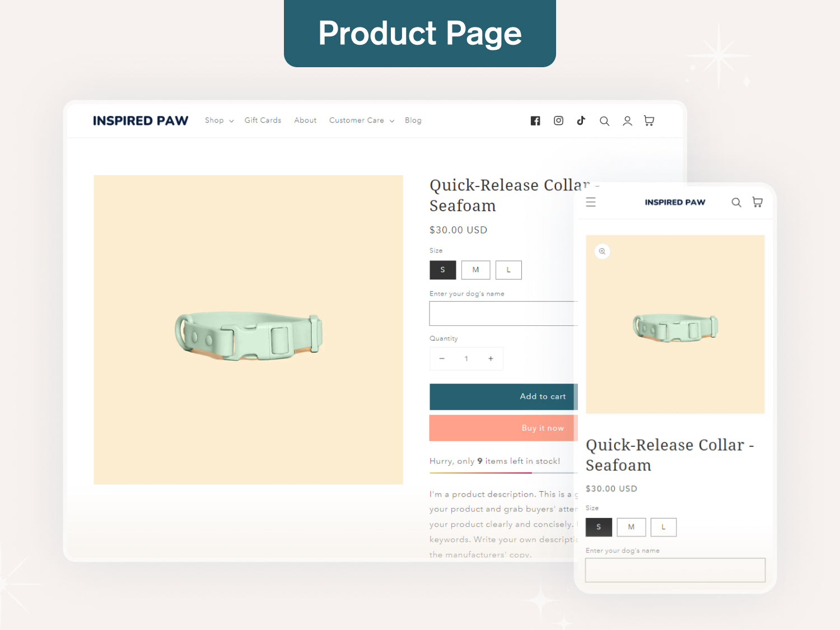This screenshot has width=840, height=630.
Task: Open the About menu item
Action: coord(305,120)
